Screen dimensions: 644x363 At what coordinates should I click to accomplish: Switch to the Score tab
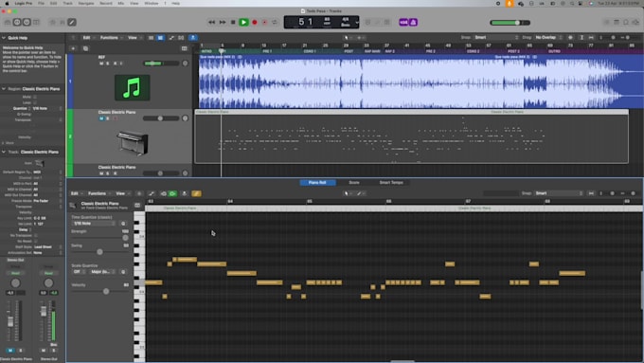(x=354, y=183)
